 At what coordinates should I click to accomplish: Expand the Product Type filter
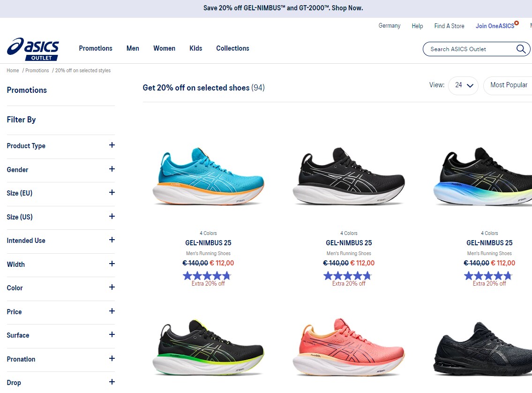coord(61,145)
